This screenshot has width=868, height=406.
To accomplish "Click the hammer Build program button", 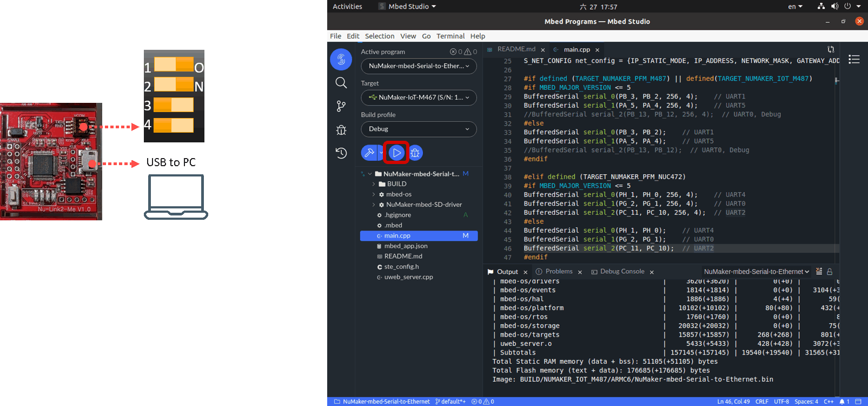I will pyautogui.click(x=369, y=153).
